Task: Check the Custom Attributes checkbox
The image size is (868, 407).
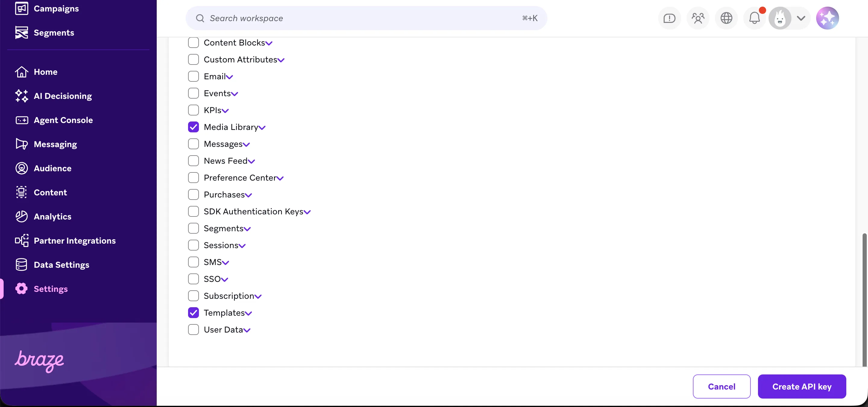Action: tap(193, 60)
